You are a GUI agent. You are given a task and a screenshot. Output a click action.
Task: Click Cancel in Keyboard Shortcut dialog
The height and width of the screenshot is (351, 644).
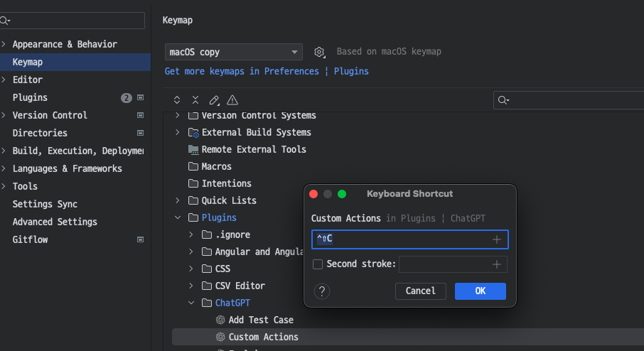(421, 291)
